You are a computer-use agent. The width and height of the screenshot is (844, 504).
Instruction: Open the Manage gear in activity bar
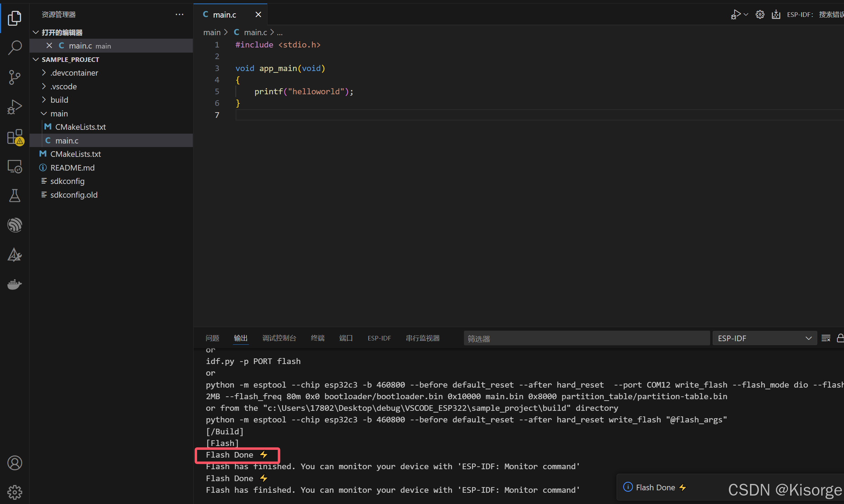tap(14, 492)
